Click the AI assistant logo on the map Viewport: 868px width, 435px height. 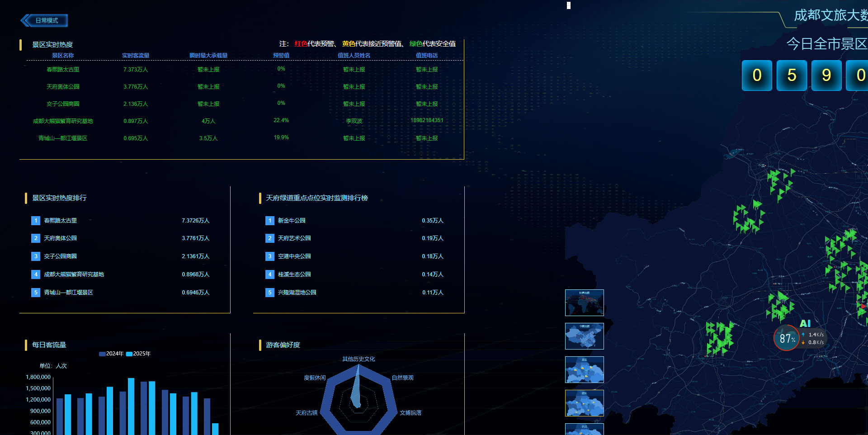[x=805, y=323]
